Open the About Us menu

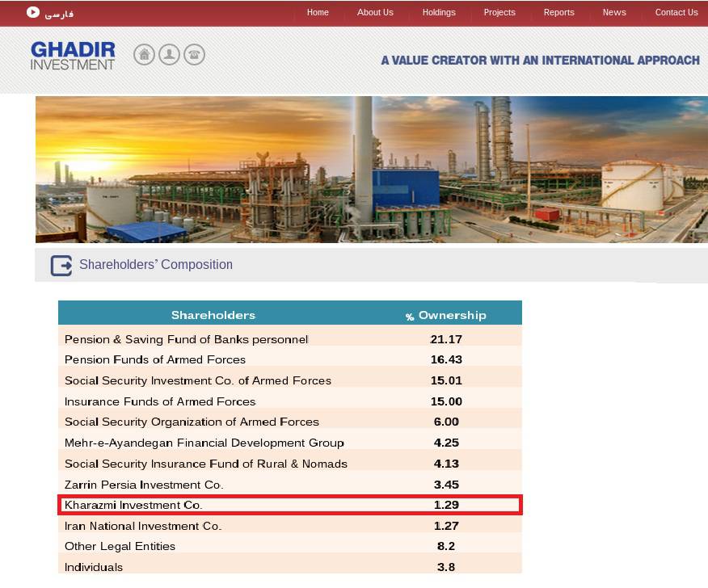pos(375,13)
